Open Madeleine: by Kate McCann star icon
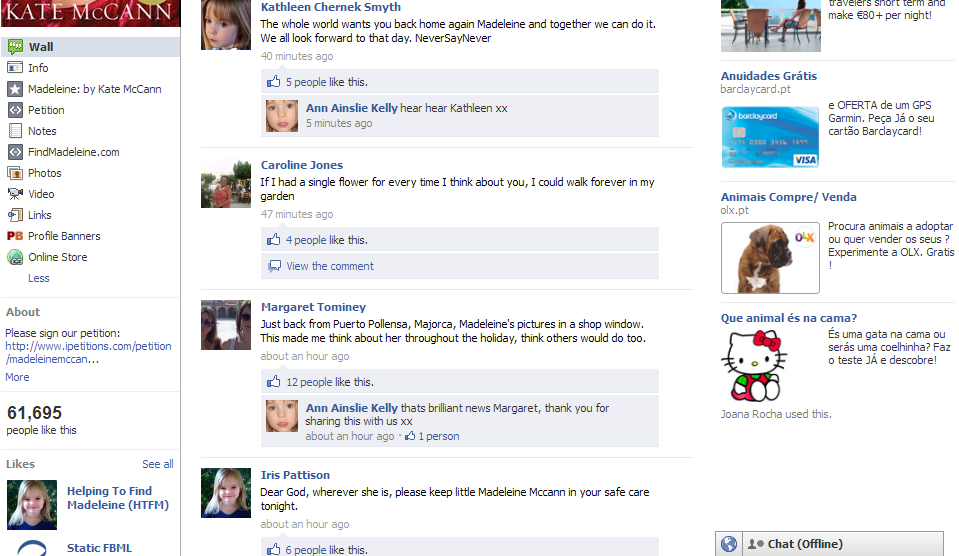The image size is (959, 556). point(15,89)
